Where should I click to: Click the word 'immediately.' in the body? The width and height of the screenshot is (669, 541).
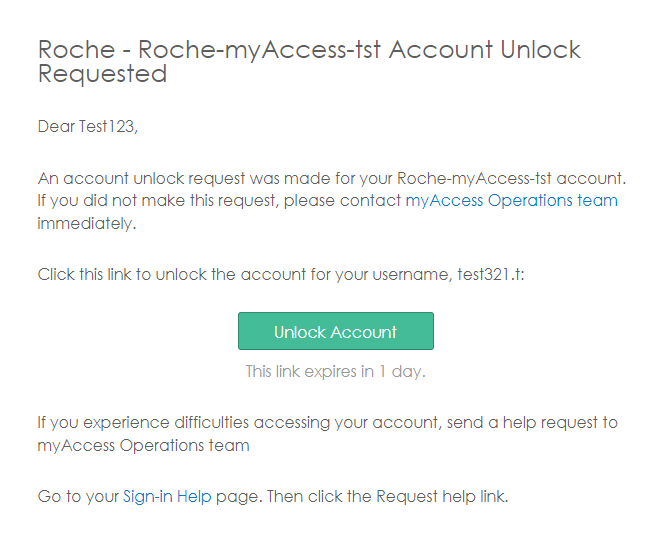[86, 223]
